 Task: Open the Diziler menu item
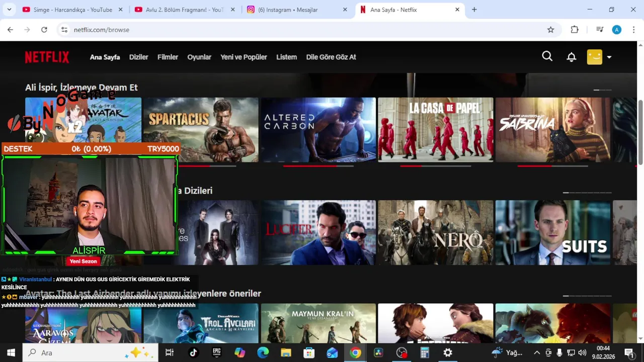[138, 57]
